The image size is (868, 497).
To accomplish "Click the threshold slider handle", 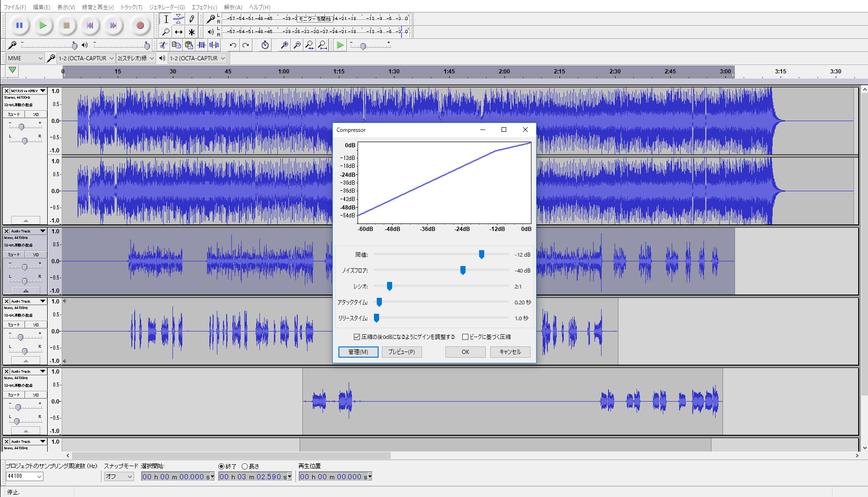I will pos(481,254).
